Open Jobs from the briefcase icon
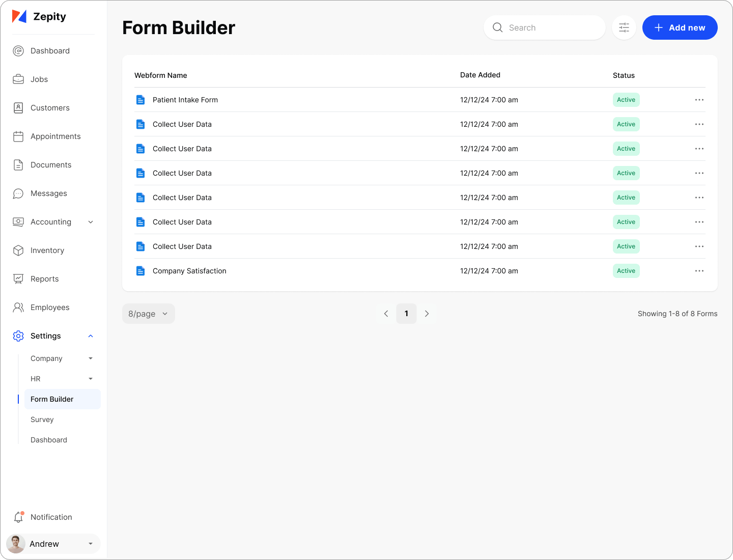 coord(18,79)
